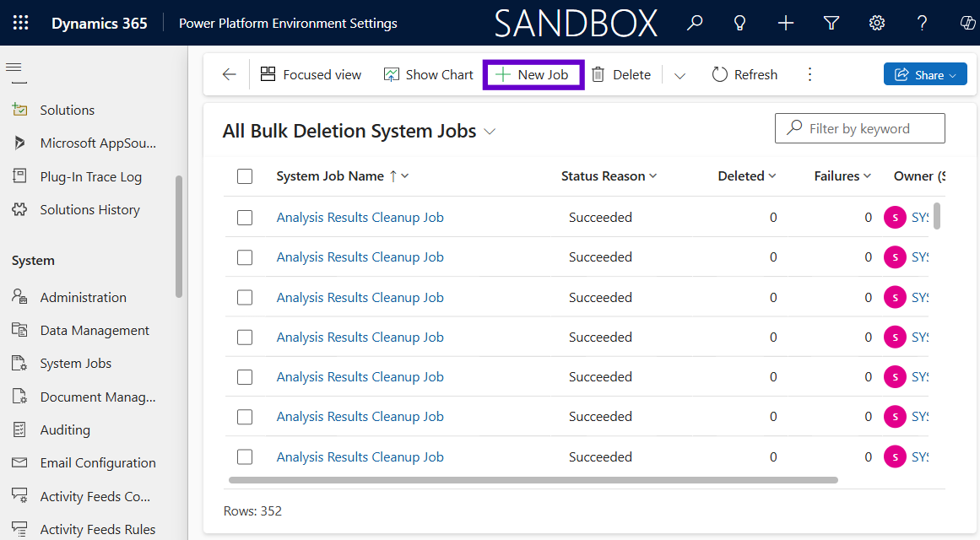Viewport: 980px width, 540px height.
Task: Check the sixth Analysis Results Cleanup Job row
Action: [245, 417]
